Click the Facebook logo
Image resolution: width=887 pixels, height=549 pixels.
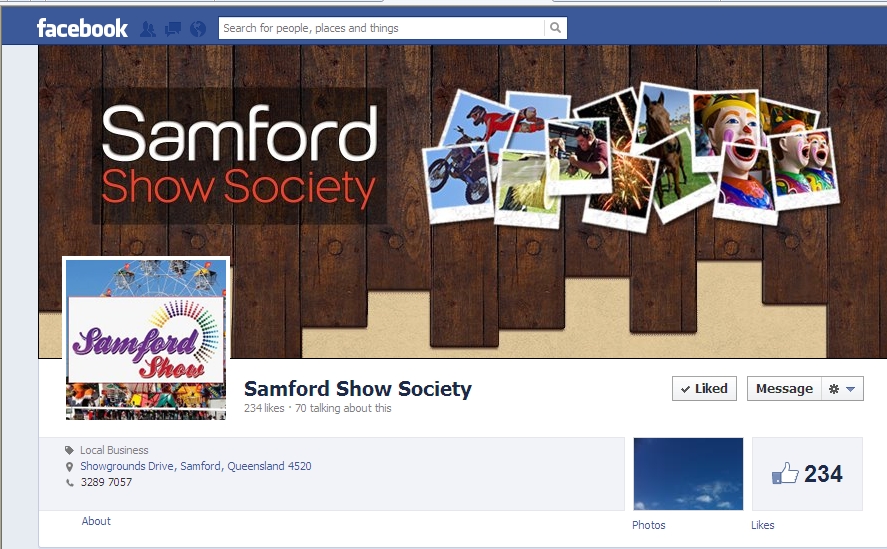tap(82, 28)
